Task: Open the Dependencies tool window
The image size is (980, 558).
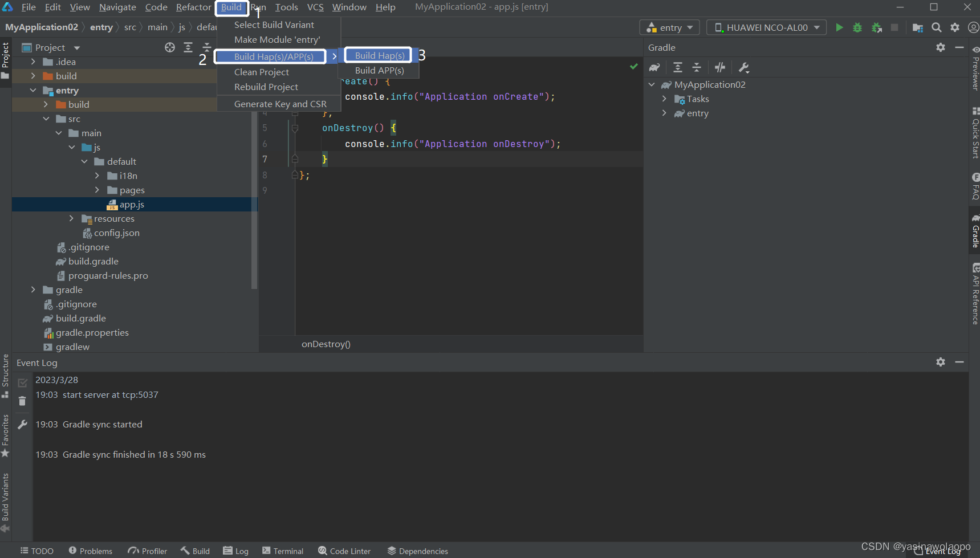Action: click(418, 551)
